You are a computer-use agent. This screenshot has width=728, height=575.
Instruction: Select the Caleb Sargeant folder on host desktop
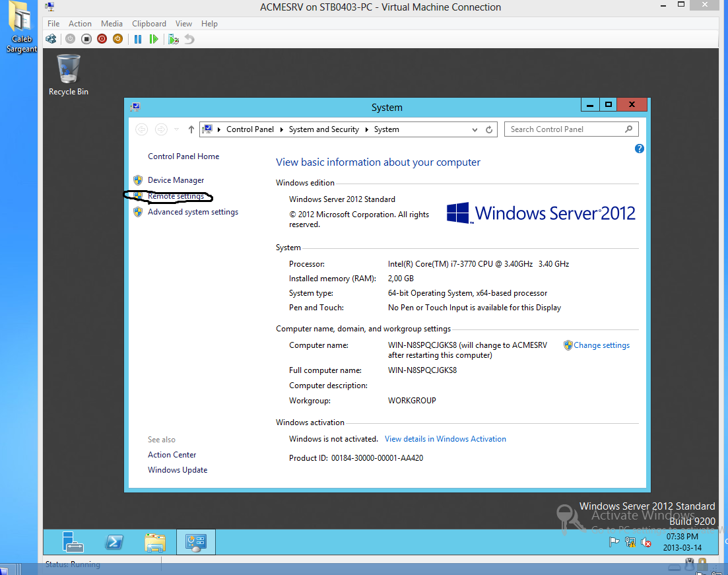click(x=21, y=27)
